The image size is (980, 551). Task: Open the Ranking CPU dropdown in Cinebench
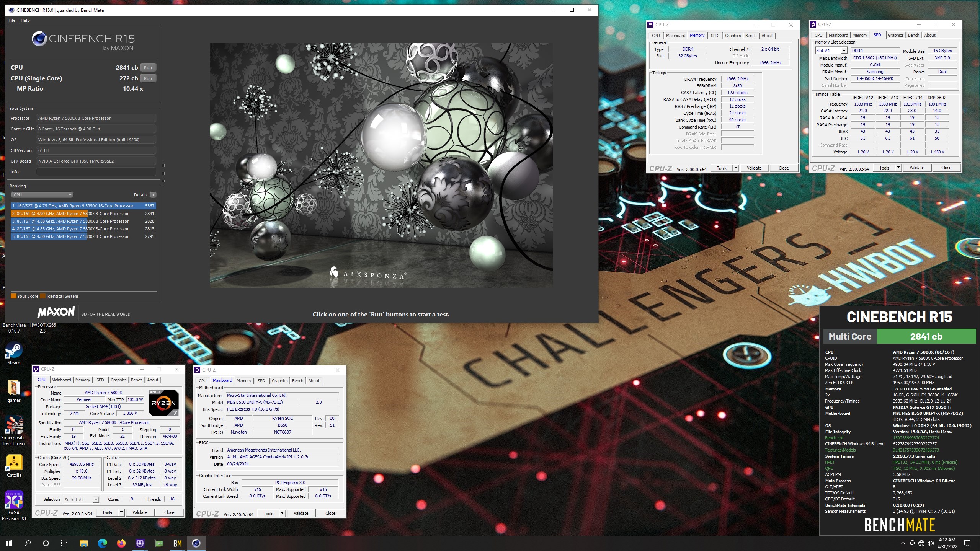pyautogui.click(x=42, y=195)
